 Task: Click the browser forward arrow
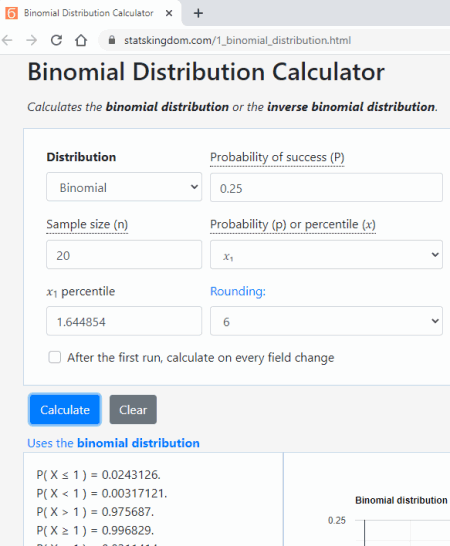[x=32, y=40]
